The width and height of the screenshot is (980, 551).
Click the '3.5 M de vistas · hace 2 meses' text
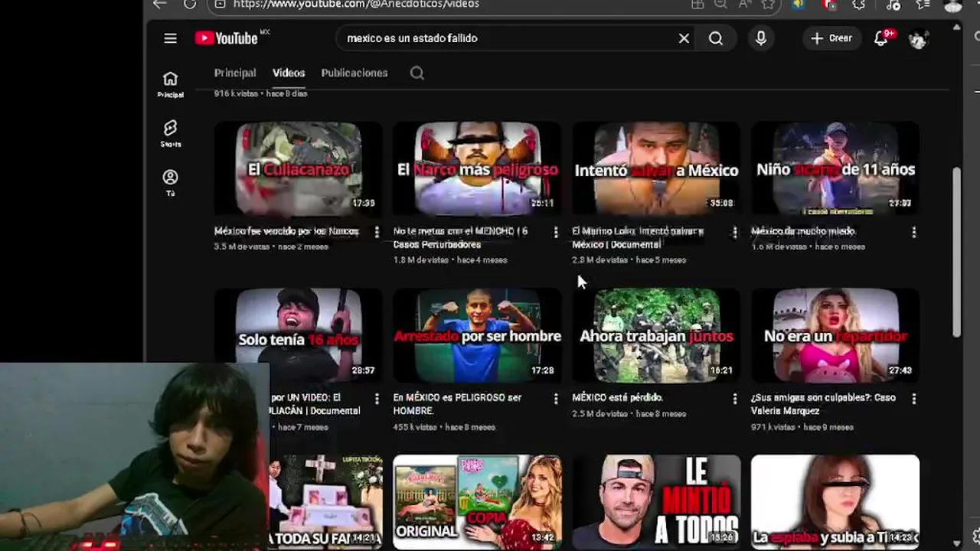[x=271, y=247]
